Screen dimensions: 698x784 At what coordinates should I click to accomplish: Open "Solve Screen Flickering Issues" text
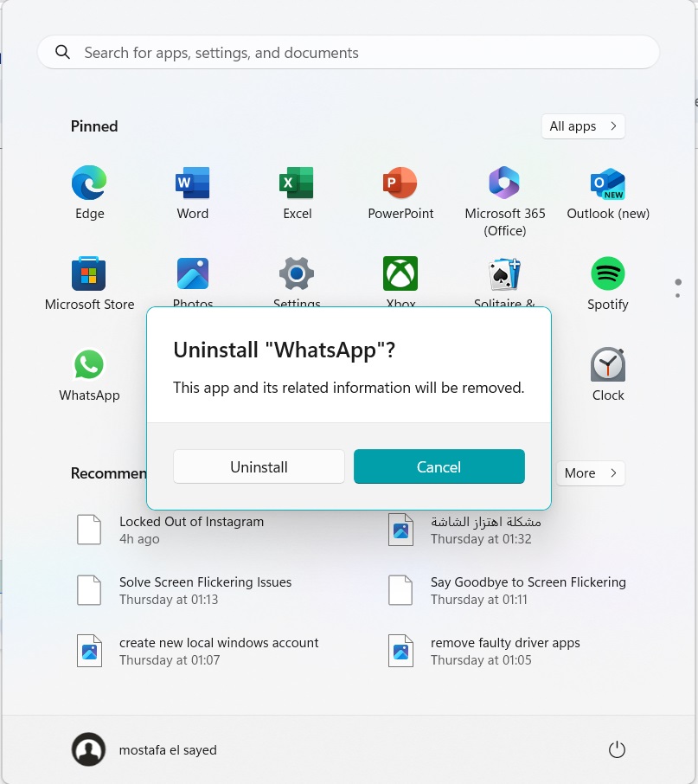(x=205, y=582)
